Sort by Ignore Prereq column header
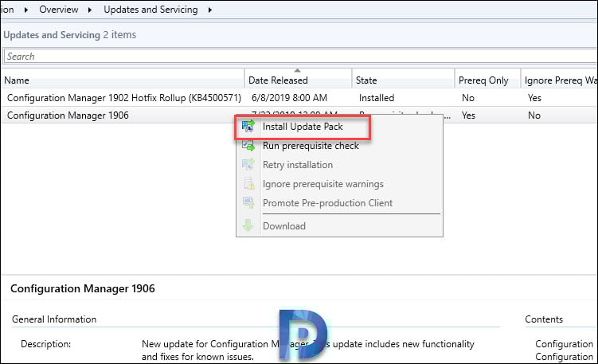The width and height of the screenshot is (598, 364). tap(560, 80)
